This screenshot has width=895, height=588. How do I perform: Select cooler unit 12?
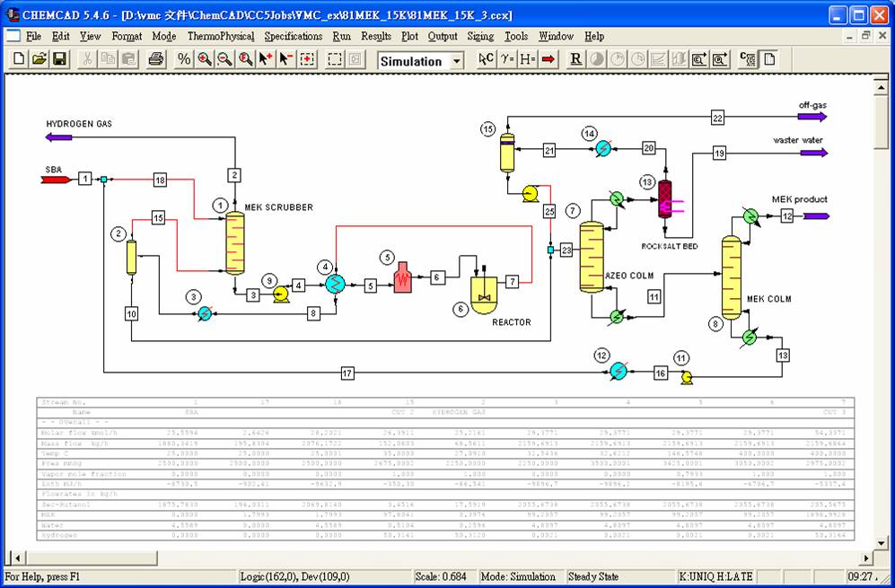point(619,372)
